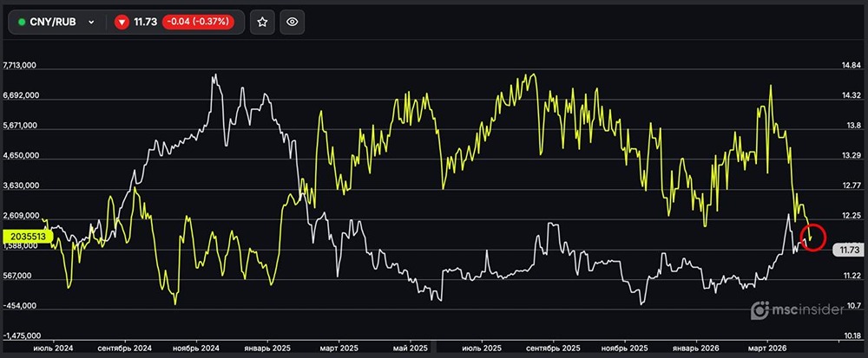Click the январь 2026 date label
Screen dimensions: 868x358
(696, 348)
